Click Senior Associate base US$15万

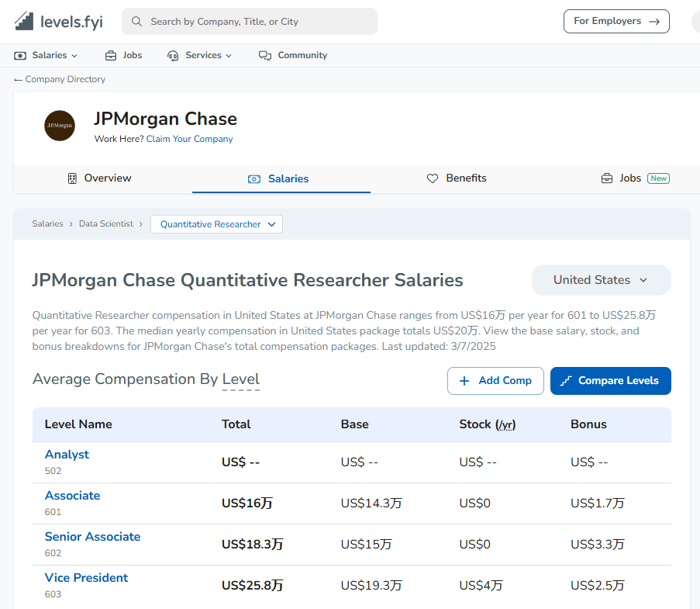coord(366,545)
